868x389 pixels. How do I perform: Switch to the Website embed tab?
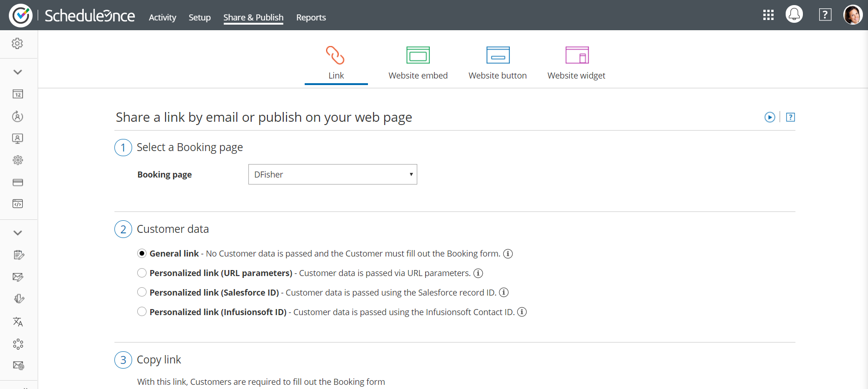coord(418,64)
